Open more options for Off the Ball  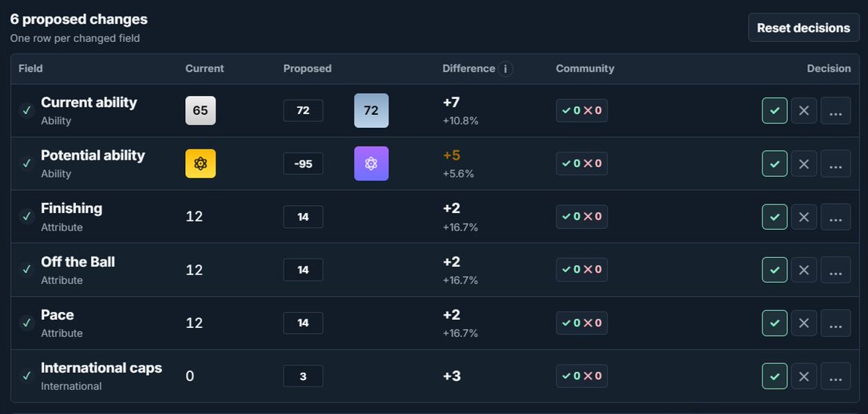[x=835, y=269]
